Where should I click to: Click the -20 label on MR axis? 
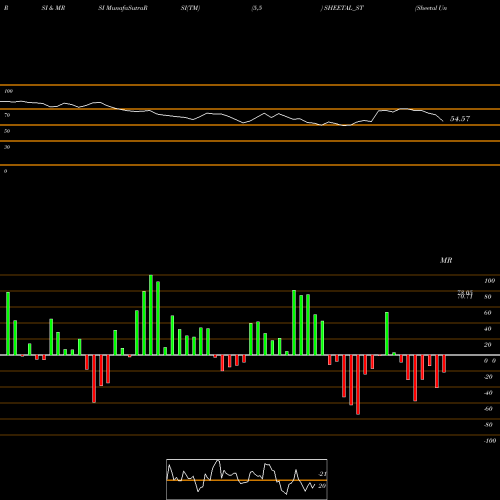(x=488, y=377)
